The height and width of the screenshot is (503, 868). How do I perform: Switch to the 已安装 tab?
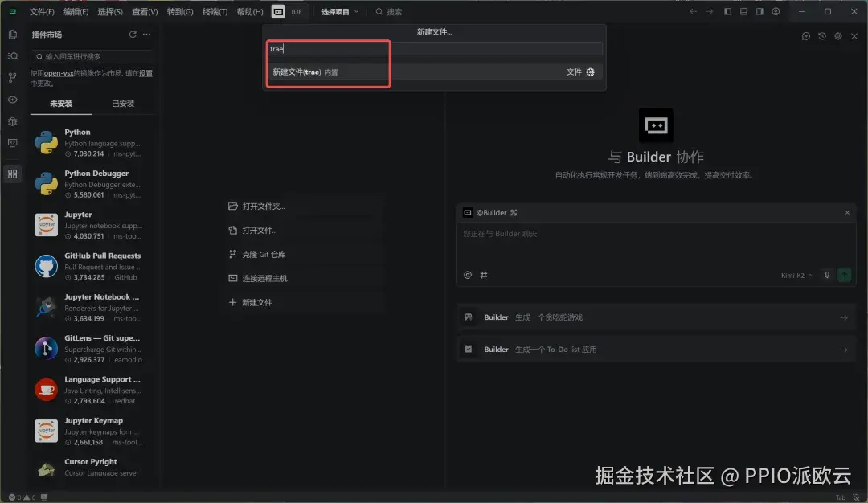click(x=123, y=104)
